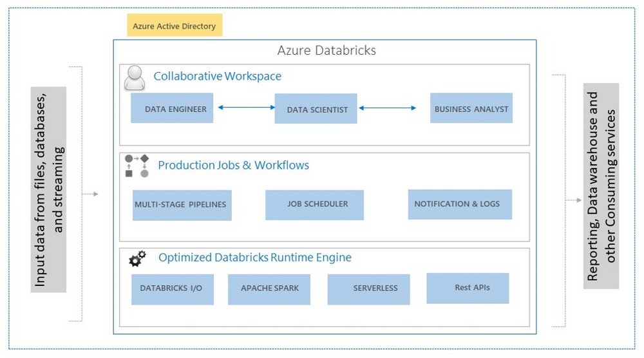Click the DATA ENGINEER box
644x358 pixels.
coord(172,108)
